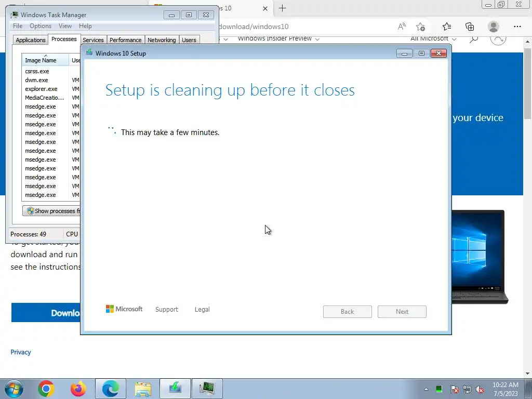Image resolution: width=532 pixels, height=399 pixels.
Task: Open Task Manager Options menu
Action: click(41, 26)
